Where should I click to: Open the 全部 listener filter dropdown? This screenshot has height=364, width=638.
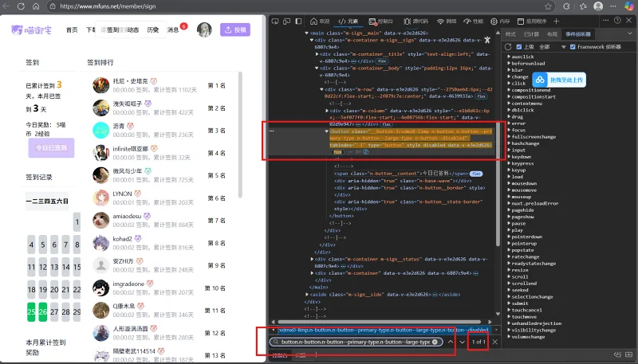click(552, 47)
